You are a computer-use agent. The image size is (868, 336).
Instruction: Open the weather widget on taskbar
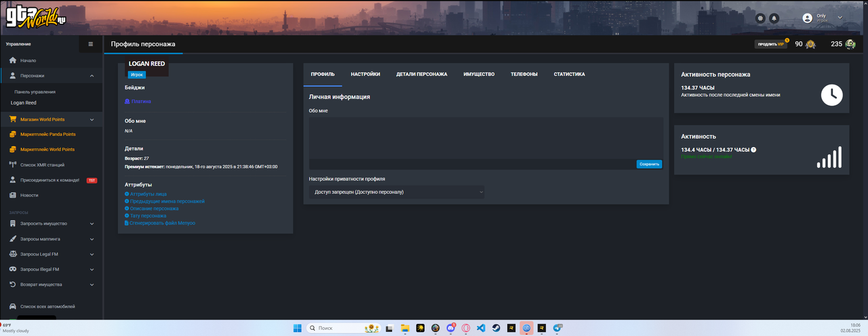tap(15, 328)
